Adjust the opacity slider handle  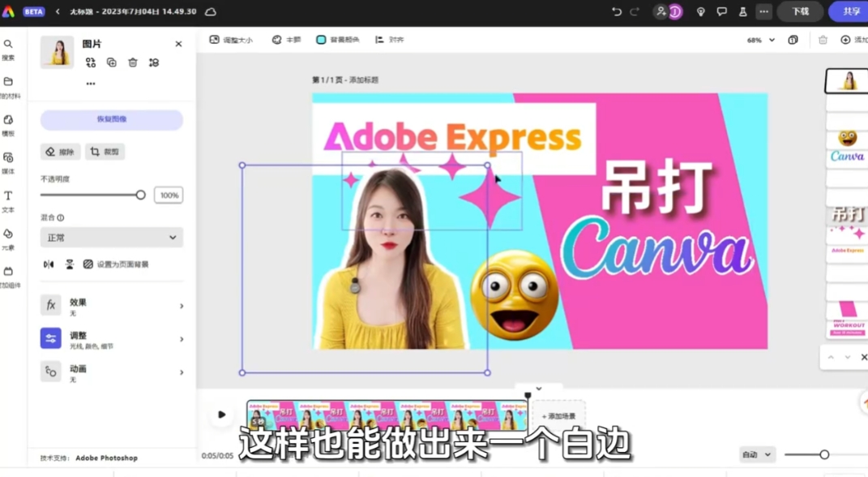140,195
